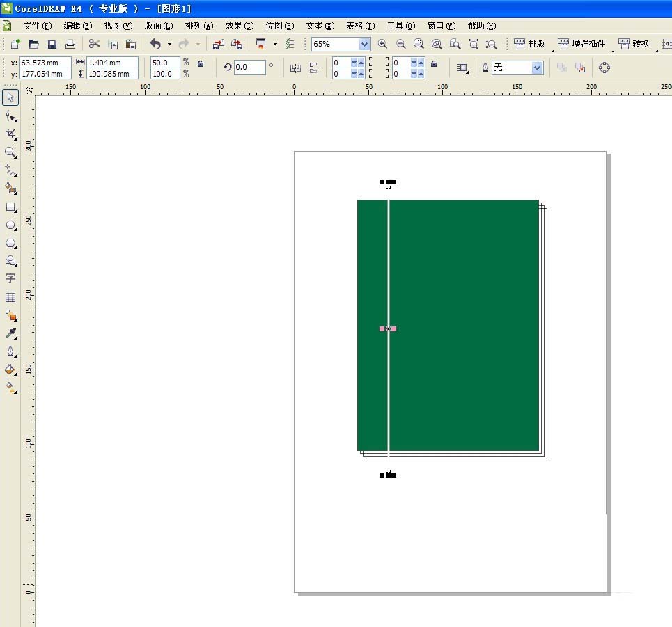Select the Shape tool
The width and height of the screenshot is (672, 627).
(x=10, y=116)
